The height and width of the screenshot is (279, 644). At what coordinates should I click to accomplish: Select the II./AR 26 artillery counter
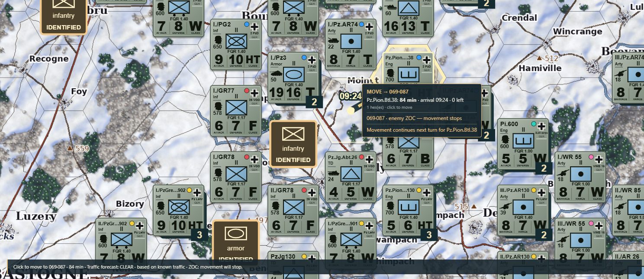tap(628, 265)
